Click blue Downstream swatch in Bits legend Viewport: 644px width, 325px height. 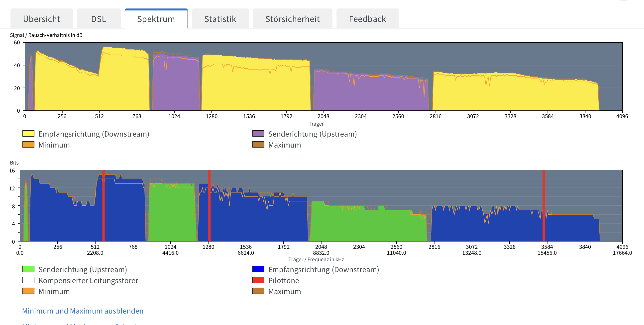[258, 269]
